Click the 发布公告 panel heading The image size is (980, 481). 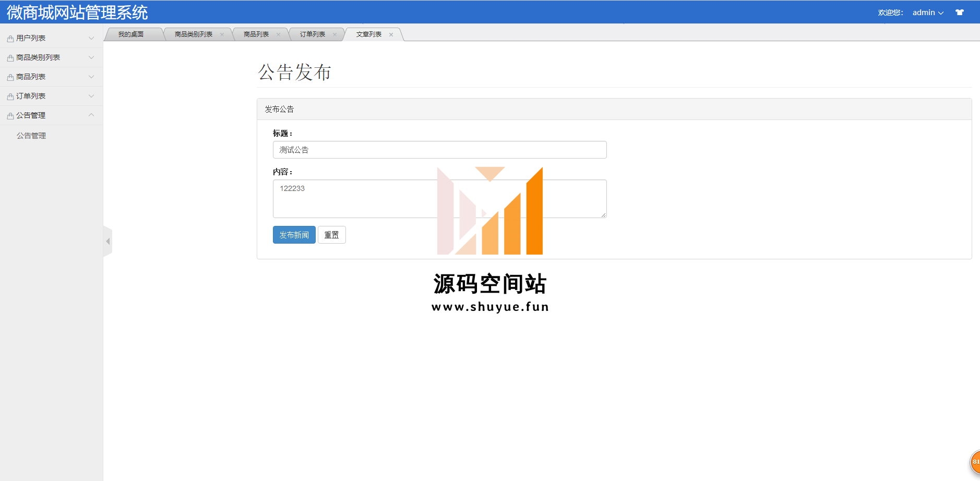[x=279, y=109]
